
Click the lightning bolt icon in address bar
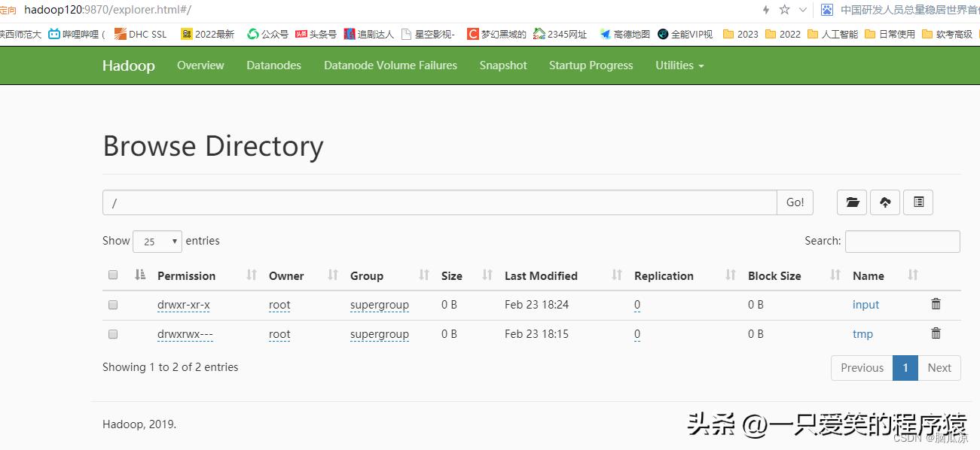coord(765,9)
